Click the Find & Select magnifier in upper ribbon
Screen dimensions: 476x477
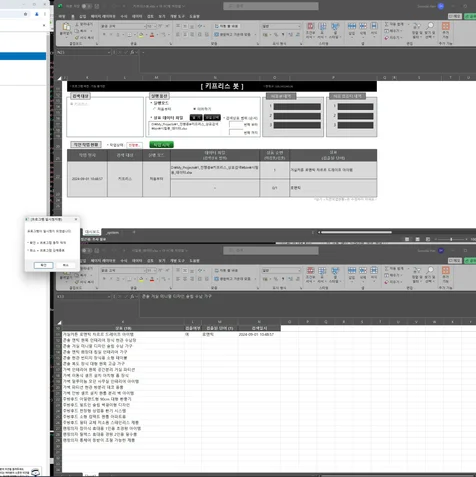pos(430,30)
